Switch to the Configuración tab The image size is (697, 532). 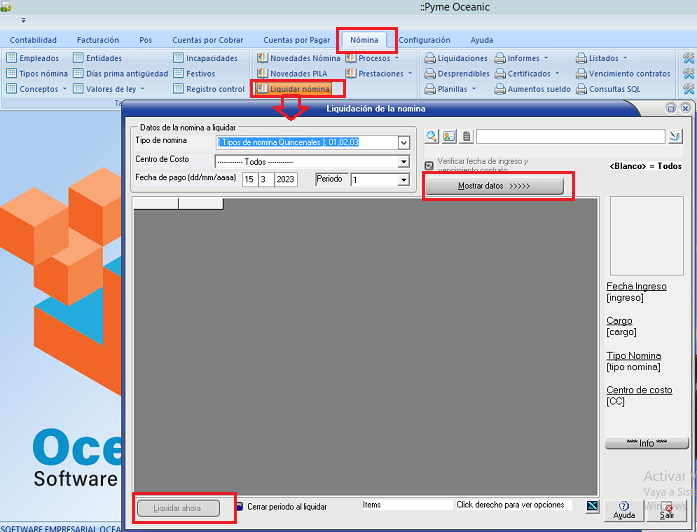(x=424, y=40)
